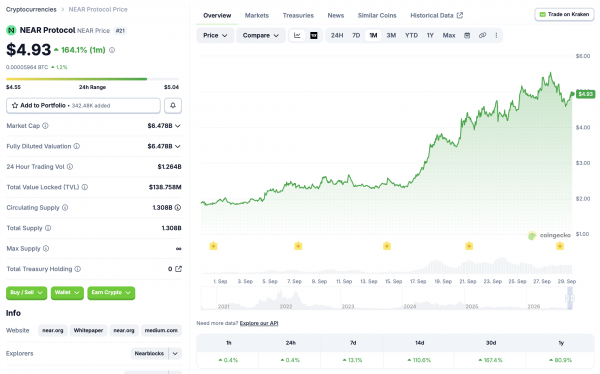This screenshot has width=600, height=374.
Task: Click the bell price alert icon
Action: coord(173,105)
